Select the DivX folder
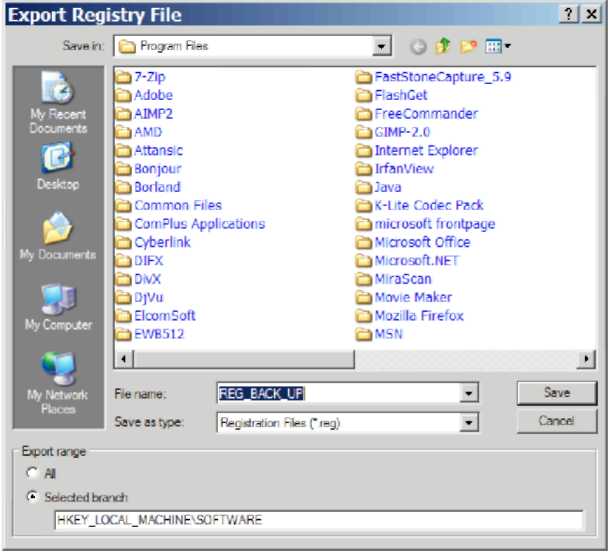This screenshot has height=554, width=610. (x=138, y=279)
